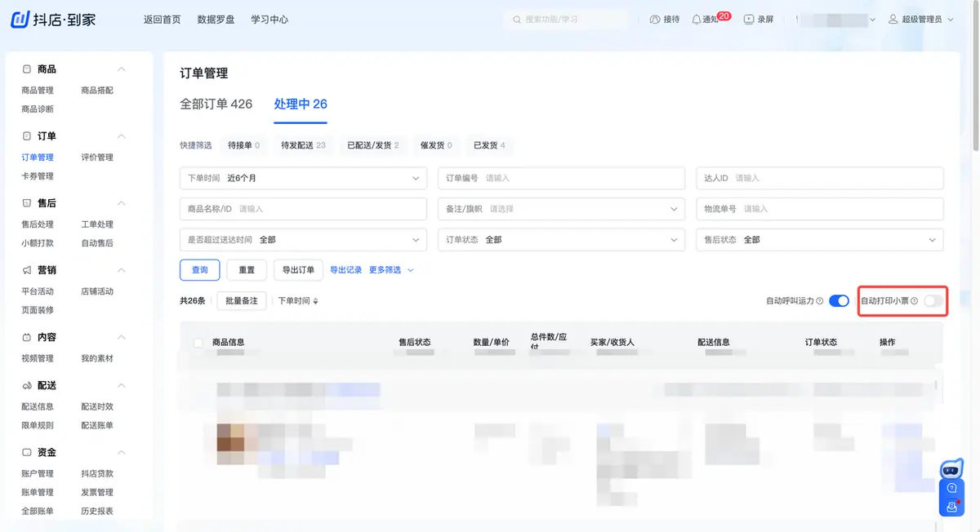This screenshot has height=532, width=980.
Task: Collapse the 内容 sidebar section
Action: point(122,337)
